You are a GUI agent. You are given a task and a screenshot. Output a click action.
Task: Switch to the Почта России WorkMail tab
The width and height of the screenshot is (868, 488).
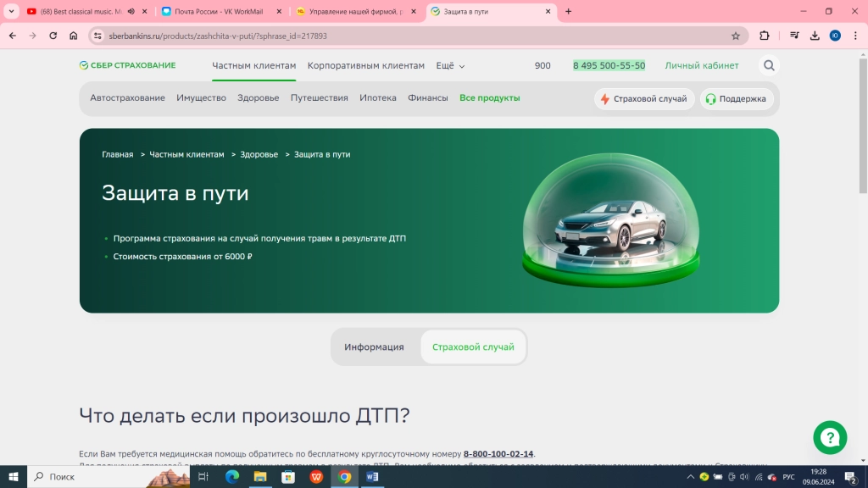pyautogui.click(x=219, y=11)
